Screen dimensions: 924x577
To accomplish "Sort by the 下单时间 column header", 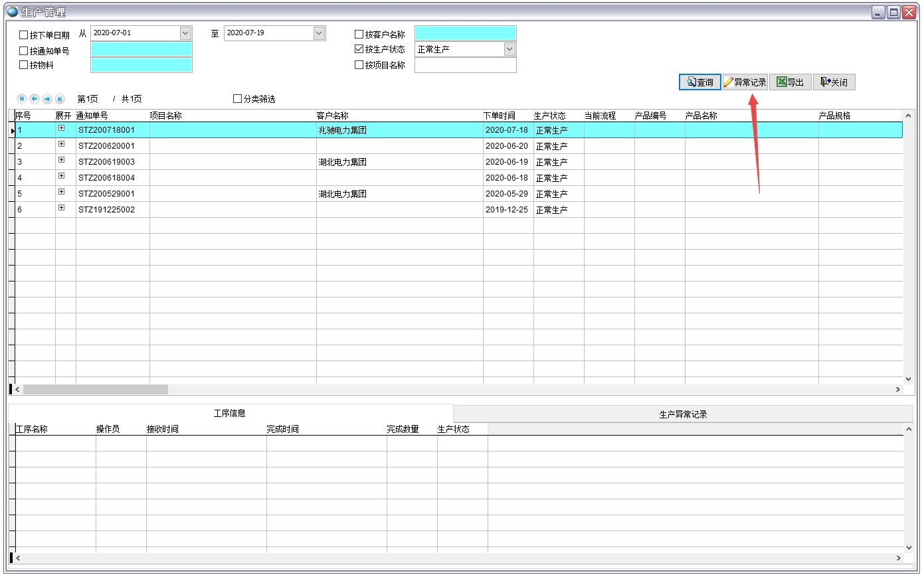I will click(x=500, y=116).
